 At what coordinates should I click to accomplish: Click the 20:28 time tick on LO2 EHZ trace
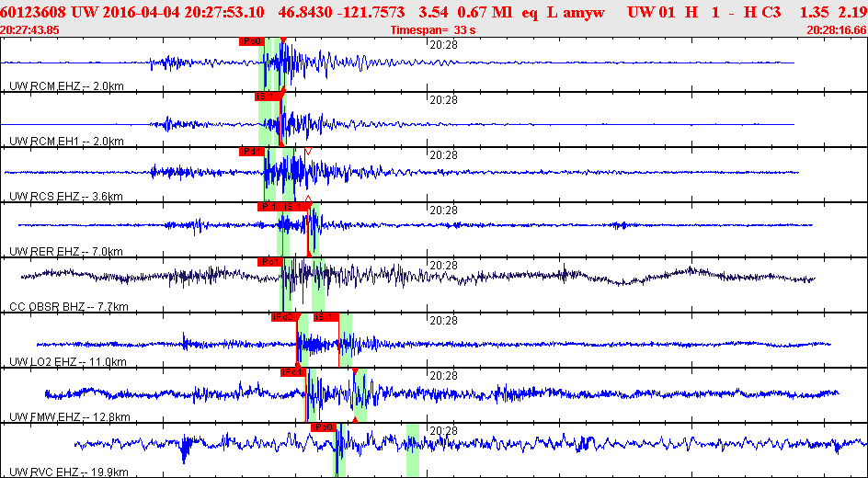coord(443,321)
